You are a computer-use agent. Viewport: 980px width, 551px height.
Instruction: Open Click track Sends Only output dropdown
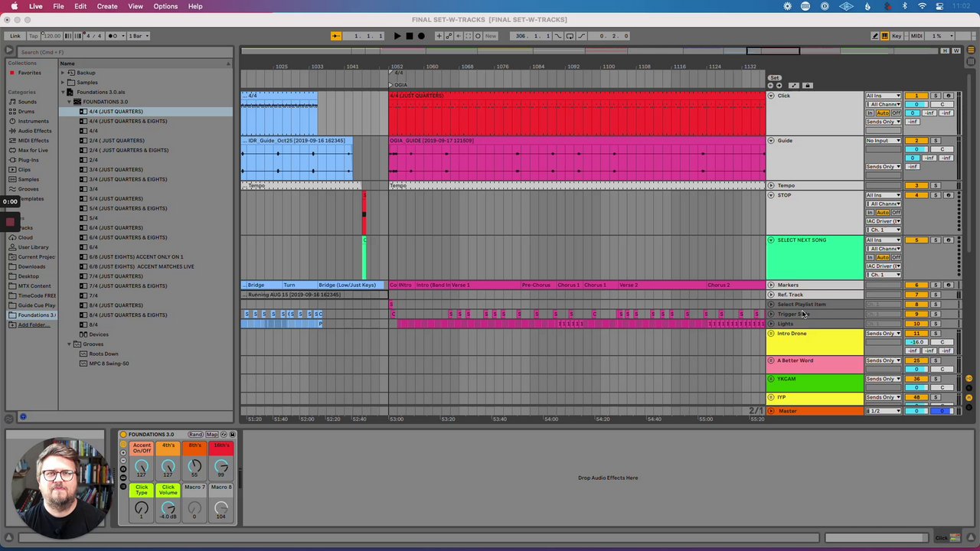click(884, 122)
